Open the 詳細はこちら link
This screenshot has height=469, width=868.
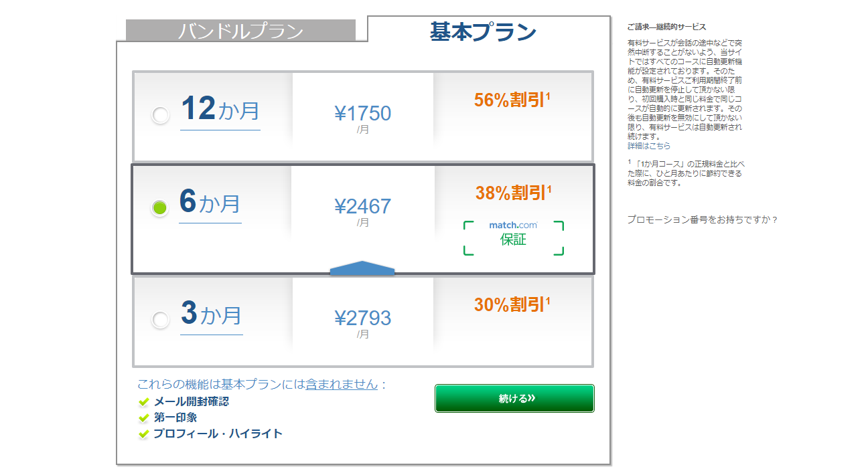point(648,146)
